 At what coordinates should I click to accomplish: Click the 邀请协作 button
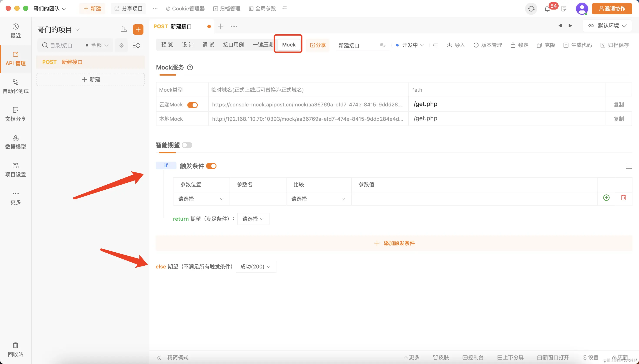pos(612,9)
